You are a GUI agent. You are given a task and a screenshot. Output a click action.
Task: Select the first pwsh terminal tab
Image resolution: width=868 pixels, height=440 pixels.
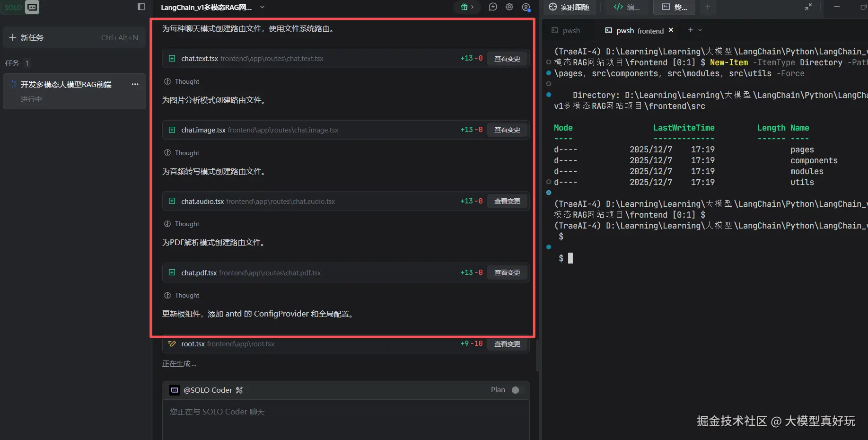coord(566,31)
